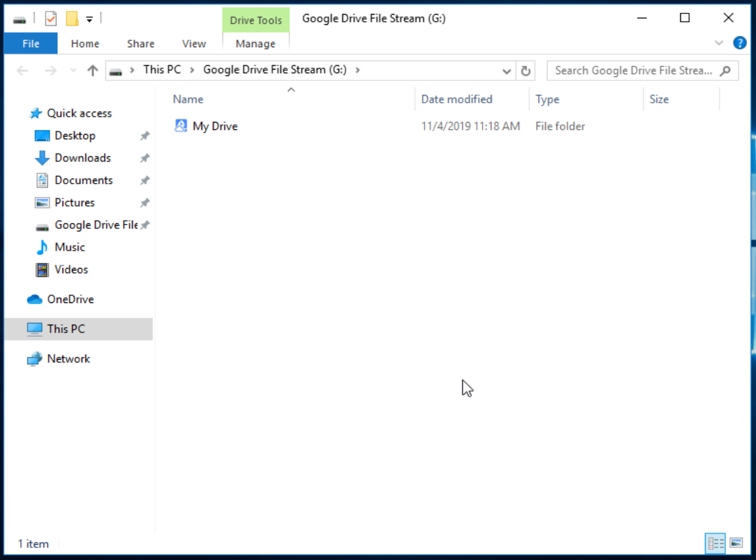Screen dimensions: 756x560
Task: Sort by the Date modified column header
Action: pyautogui.click(x=456, y=99)
